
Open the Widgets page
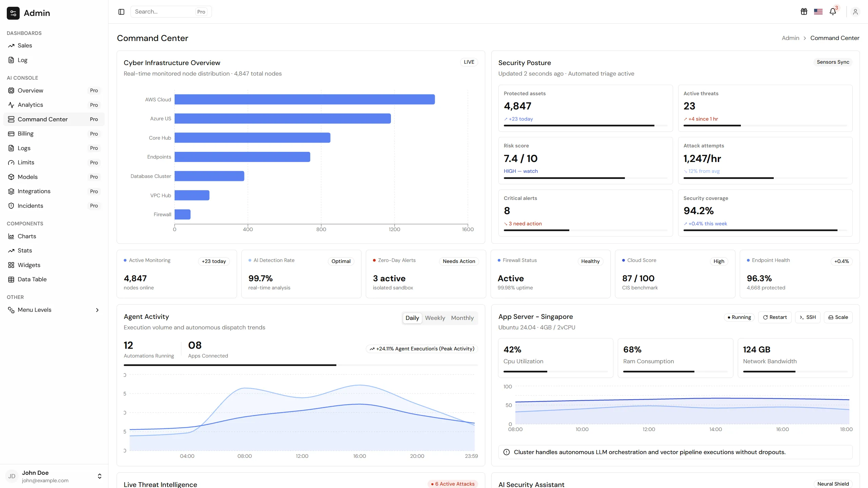click(54, 265)
